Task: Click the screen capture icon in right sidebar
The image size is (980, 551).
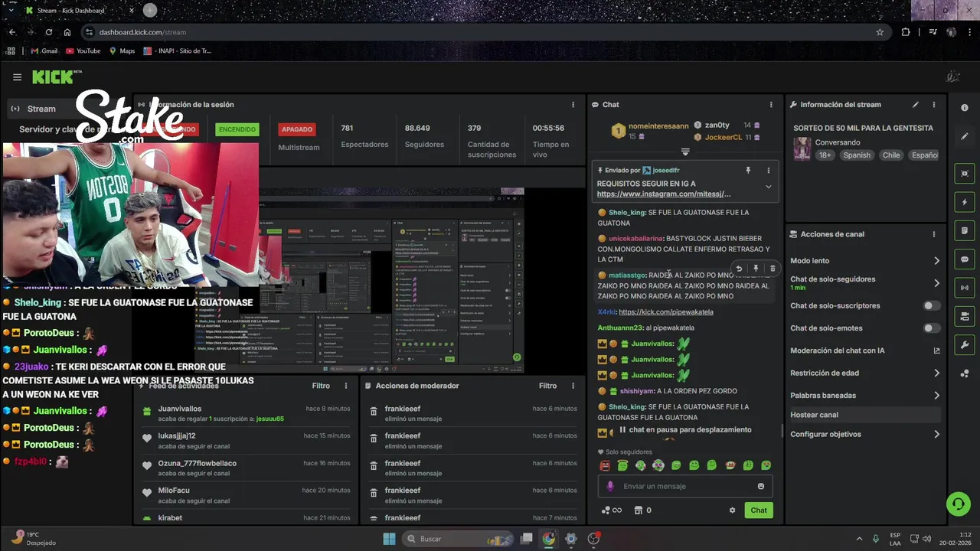Action: tap(964, 174)
